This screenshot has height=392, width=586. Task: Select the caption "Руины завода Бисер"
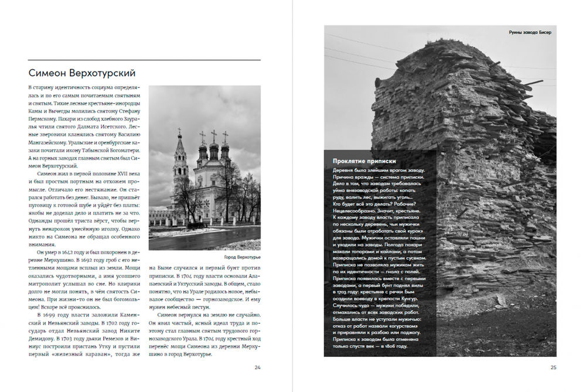[530, 32]
